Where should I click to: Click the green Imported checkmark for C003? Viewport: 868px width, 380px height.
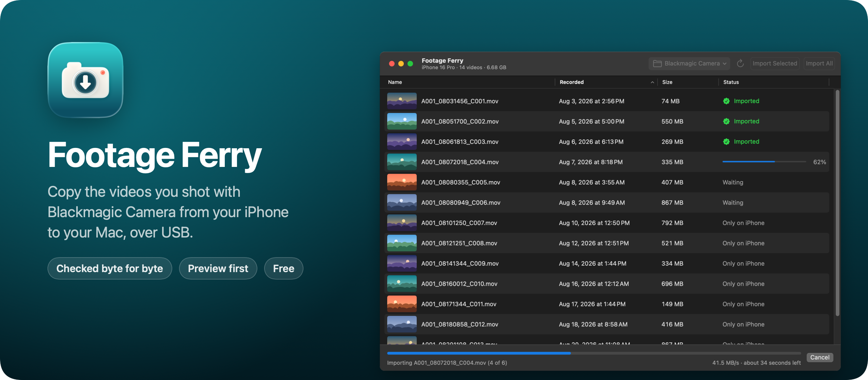tap(726, 142)
